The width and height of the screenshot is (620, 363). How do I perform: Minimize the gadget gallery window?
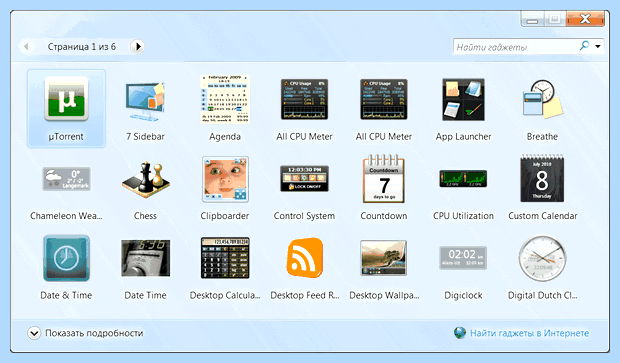pyautogui.click(x=533, y=19)
